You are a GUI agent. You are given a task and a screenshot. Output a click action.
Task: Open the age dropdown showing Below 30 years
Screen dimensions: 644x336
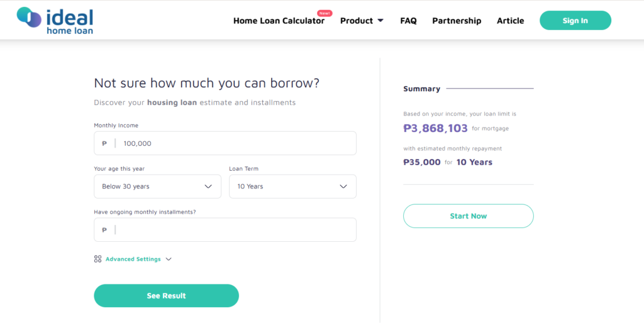pyautogui.click(x=157, y=187)
